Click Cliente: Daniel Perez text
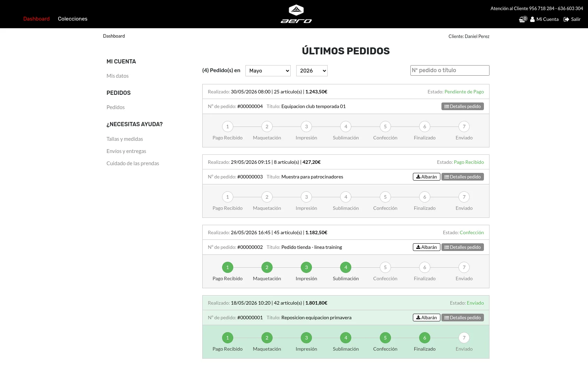The width and height of the screenshot is (588, 382). pyautogui.click(x=469, y=36)
